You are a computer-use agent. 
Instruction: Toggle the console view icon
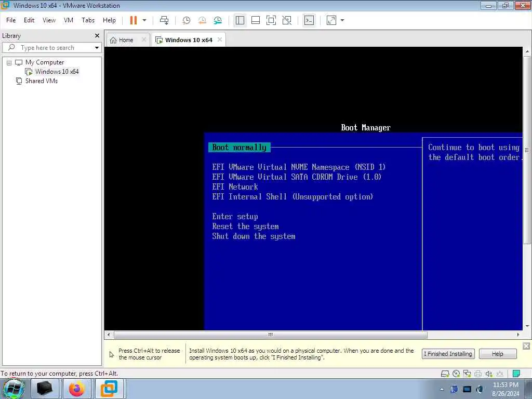(309, 20)
